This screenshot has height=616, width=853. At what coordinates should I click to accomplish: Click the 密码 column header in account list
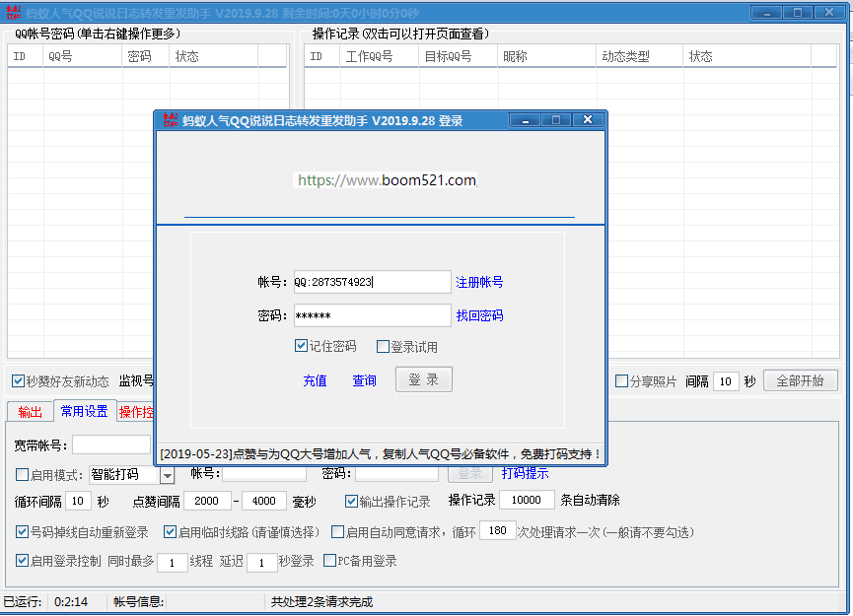tap(145, 56)
